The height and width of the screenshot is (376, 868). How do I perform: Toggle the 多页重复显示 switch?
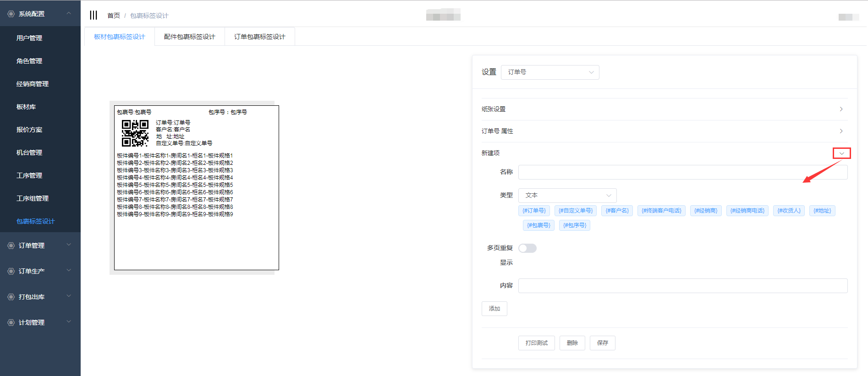click(x=527, y=248)
